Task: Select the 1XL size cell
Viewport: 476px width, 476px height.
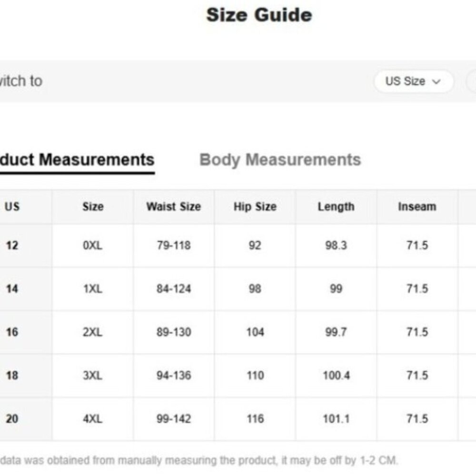Action: click(x=93, y=289)
